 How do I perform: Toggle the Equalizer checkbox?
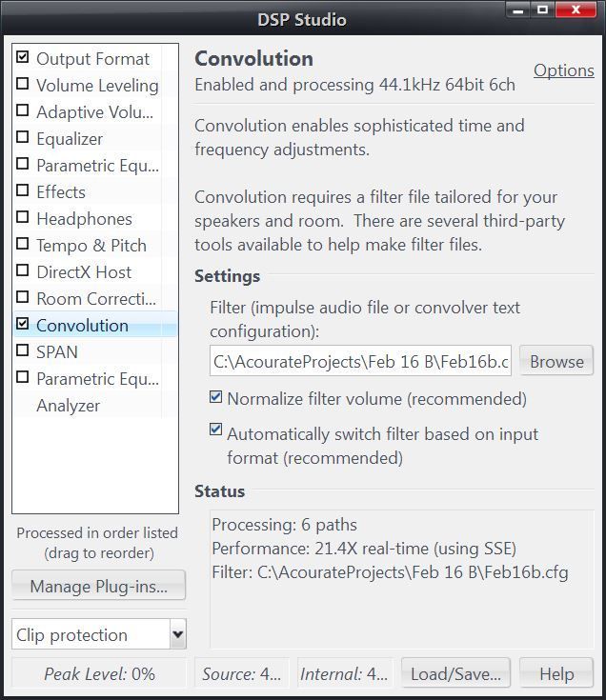22,137
